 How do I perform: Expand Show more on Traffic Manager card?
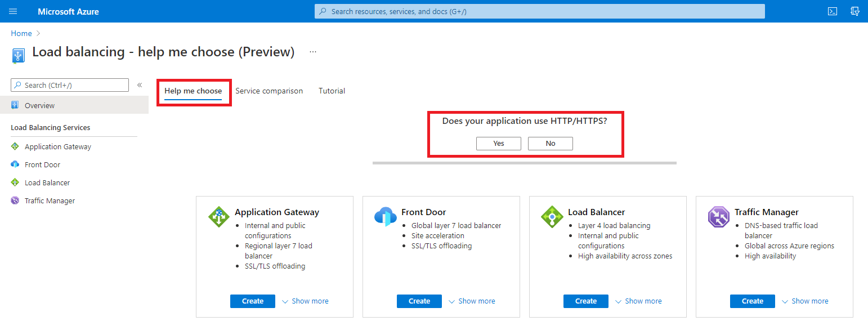tap(804, 301)
